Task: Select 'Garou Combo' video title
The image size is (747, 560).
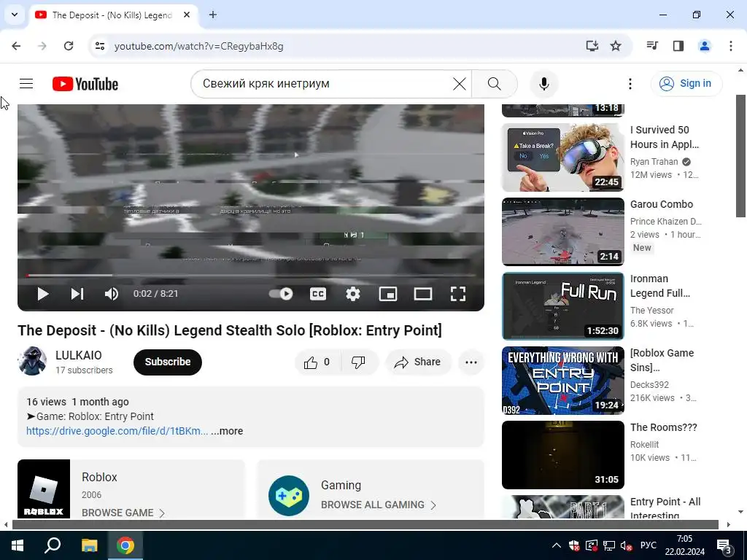Action: 661,204
